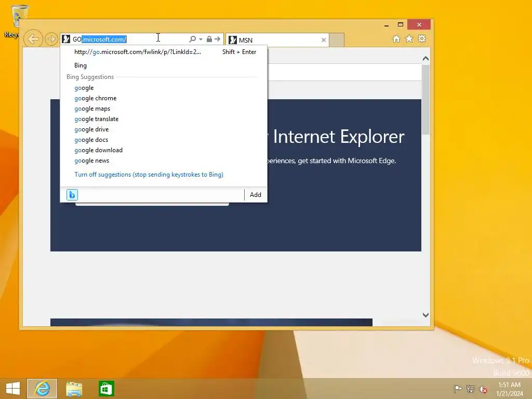The image size is (532, 399).
Task: Choose the "google translate" suggestion
Action: coord(164,119)
